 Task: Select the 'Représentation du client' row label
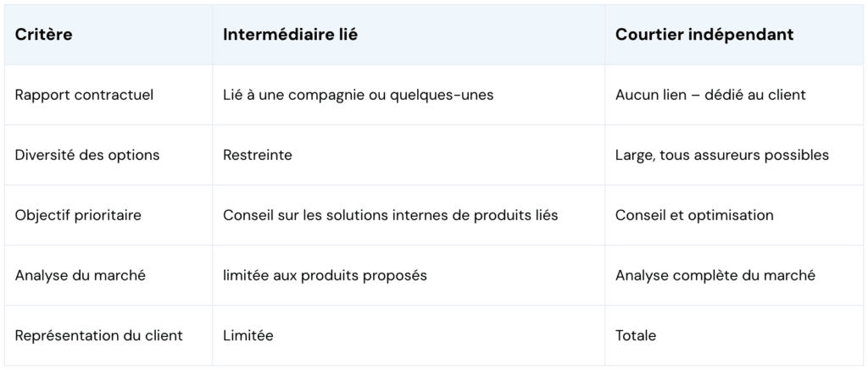click(98, 335)
